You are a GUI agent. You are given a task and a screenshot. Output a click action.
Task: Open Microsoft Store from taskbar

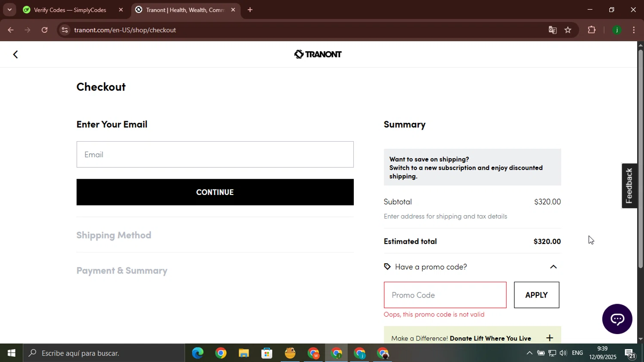pos(267,353)
